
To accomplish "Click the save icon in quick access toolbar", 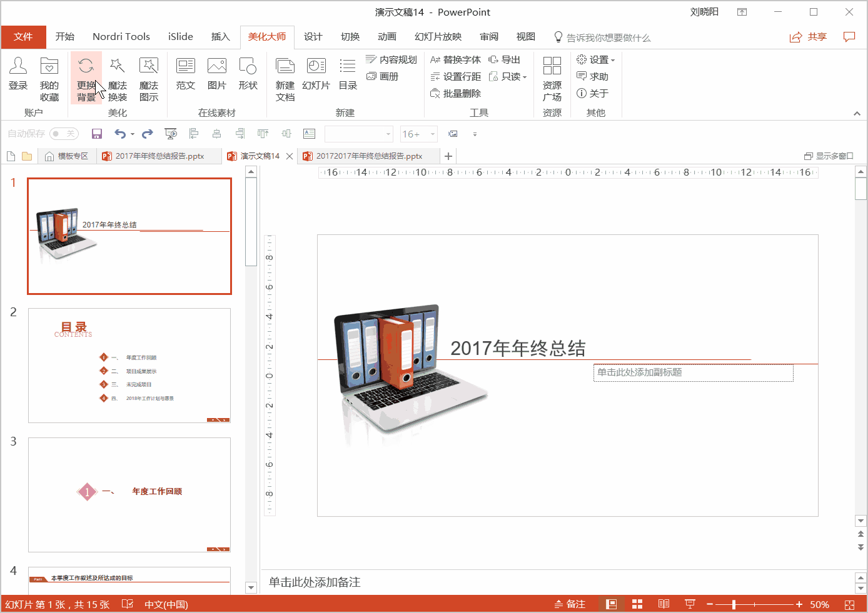I will click(x=96, y=134).
